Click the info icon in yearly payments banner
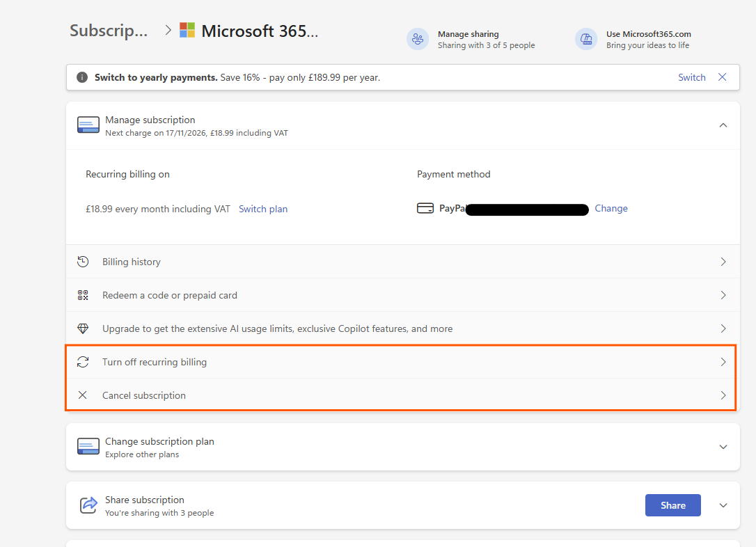Viewport: 756px width, 547px height. 82,77
